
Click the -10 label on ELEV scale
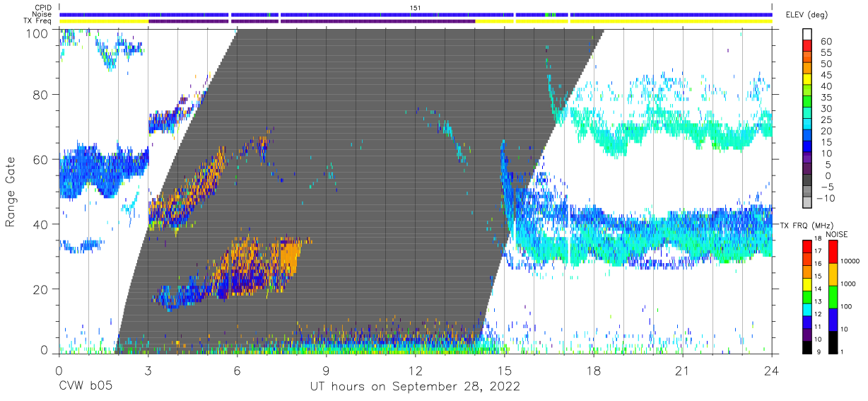pos(824,199)
